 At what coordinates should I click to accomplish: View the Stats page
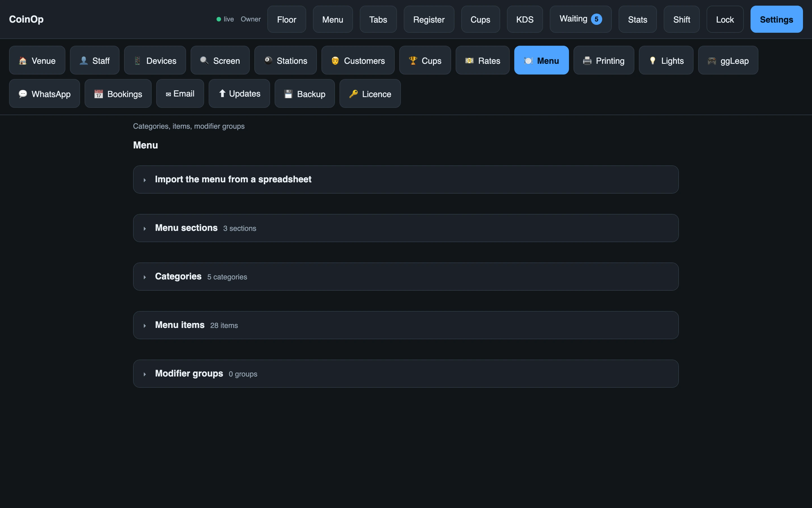coord(637,19)
